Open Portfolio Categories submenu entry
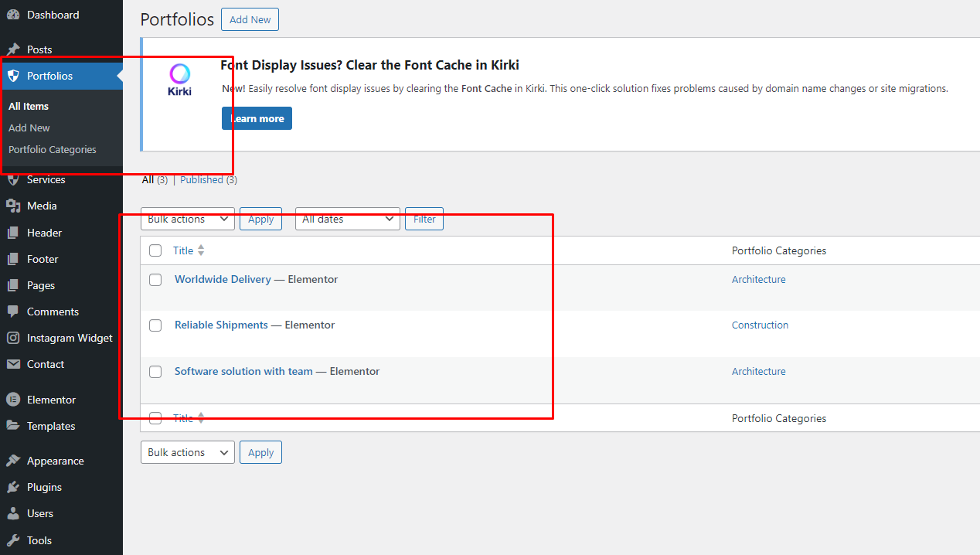 coord(53,149)
